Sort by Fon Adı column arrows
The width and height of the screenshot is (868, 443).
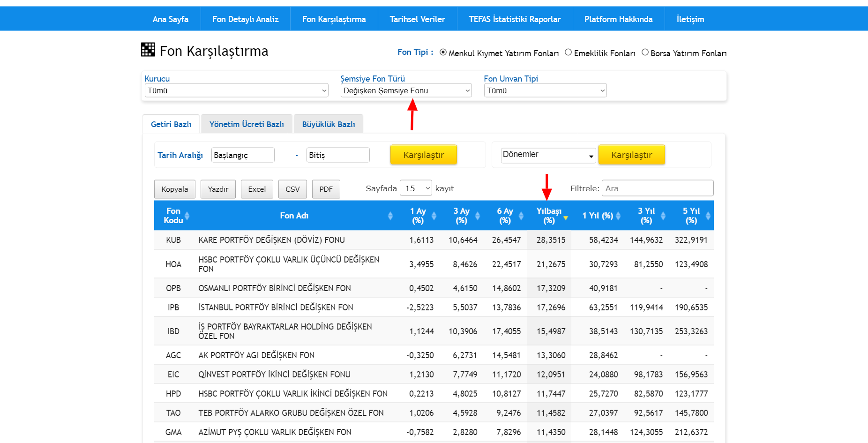coord(390,216)
